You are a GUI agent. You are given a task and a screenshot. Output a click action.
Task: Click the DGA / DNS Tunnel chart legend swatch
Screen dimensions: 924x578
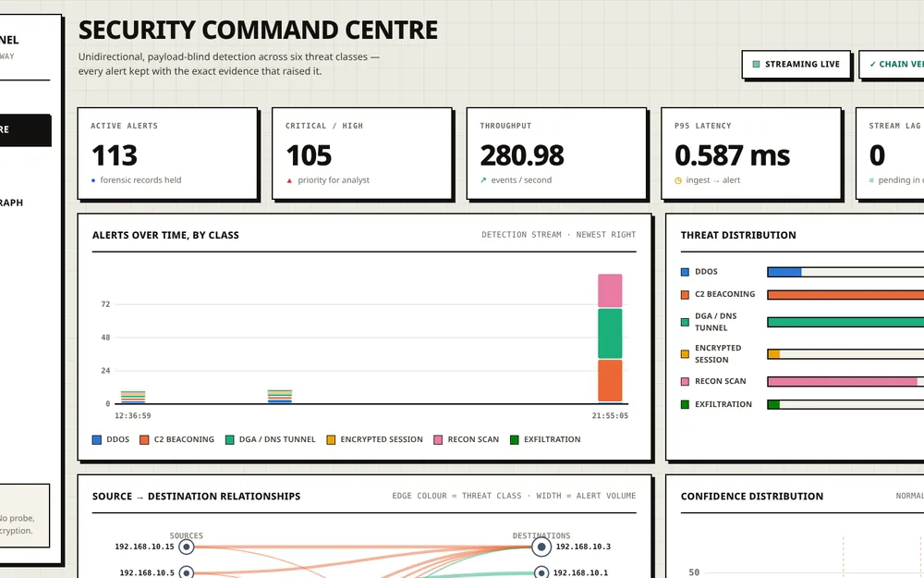click(x=230, y=440)
